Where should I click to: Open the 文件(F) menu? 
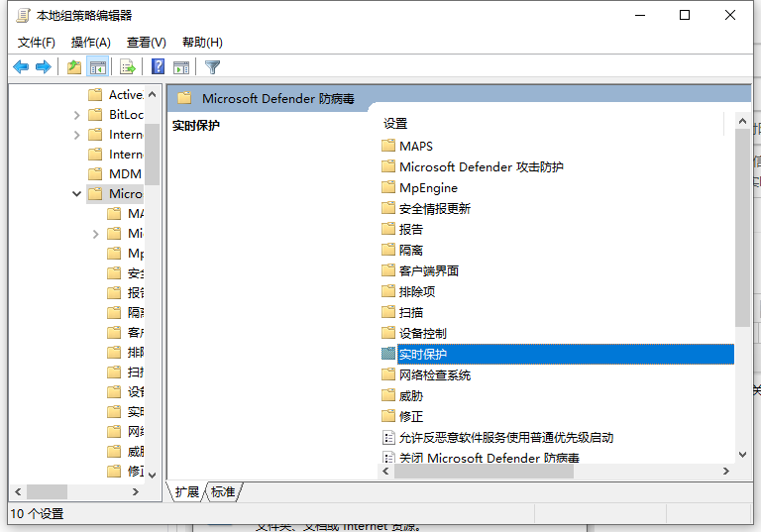(37, 43)
